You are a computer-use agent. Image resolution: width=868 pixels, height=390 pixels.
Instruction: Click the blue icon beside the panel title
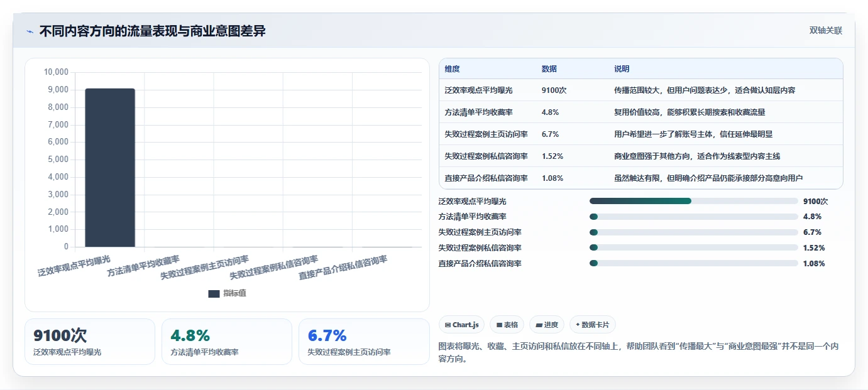click(x=30, y=31)
